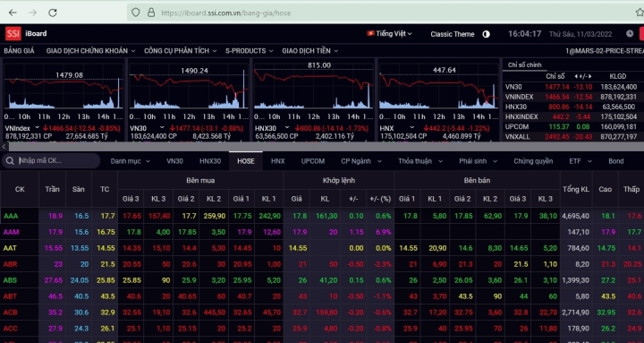The image size is (644, 343).
Task: Toggle the Classic Theme contrast icon
Action: 487,34
